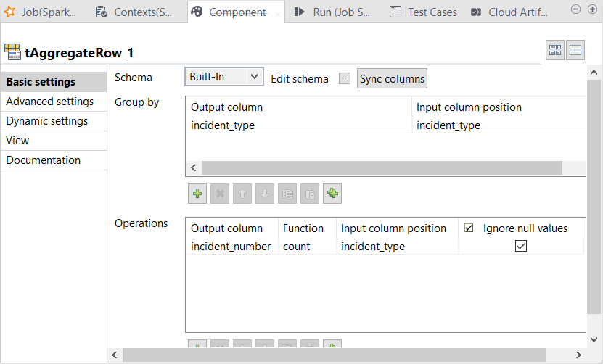
Task: Click the incident_type input column cell in Operations
Action: click(374, 247)
